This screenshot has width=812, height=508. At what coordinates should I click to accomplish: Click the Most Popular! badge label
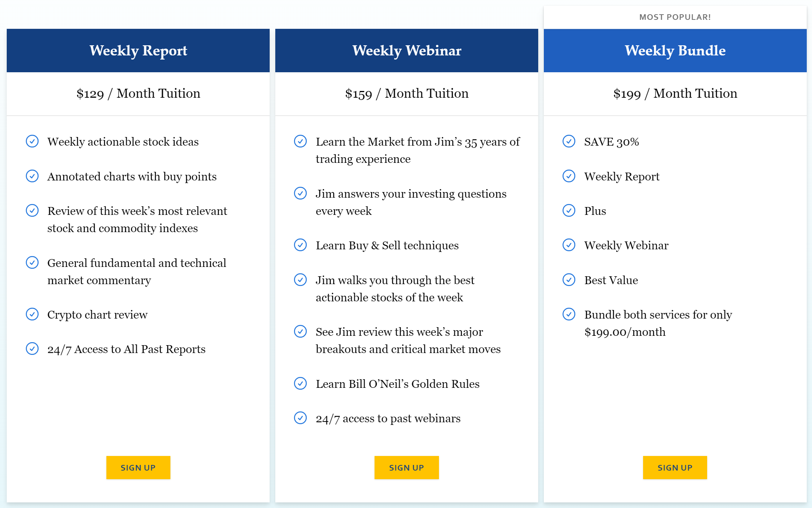tap(675, 17)
